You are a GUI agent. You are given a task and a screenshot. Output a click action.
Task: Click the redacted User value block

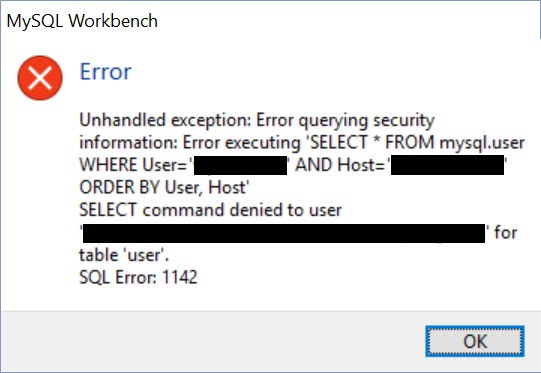pos(240,165)
